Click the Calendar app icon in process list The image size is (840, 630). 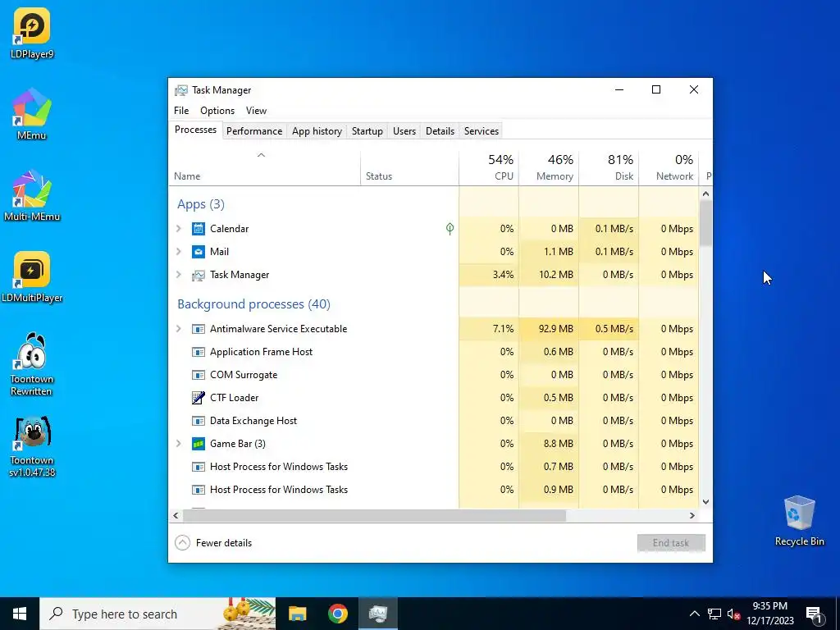click(x=199, y=229)
